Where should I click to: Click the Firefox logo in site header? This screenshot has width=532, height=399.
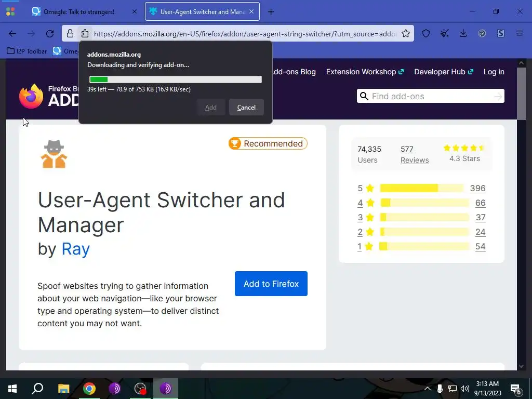point(31,96)
